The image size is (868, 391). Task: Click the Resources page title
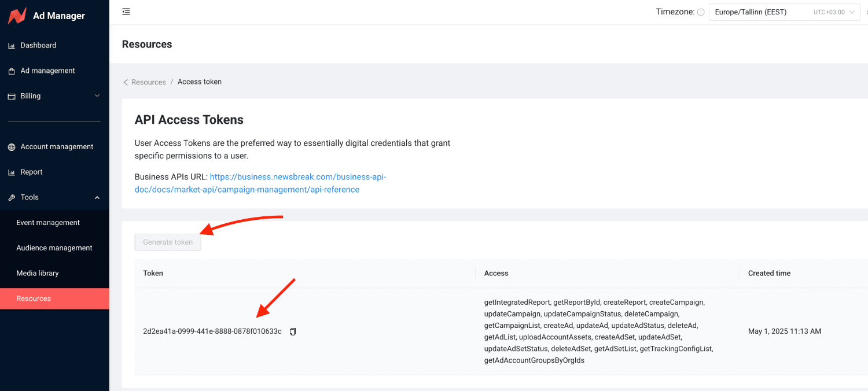(x=147, y=45)
